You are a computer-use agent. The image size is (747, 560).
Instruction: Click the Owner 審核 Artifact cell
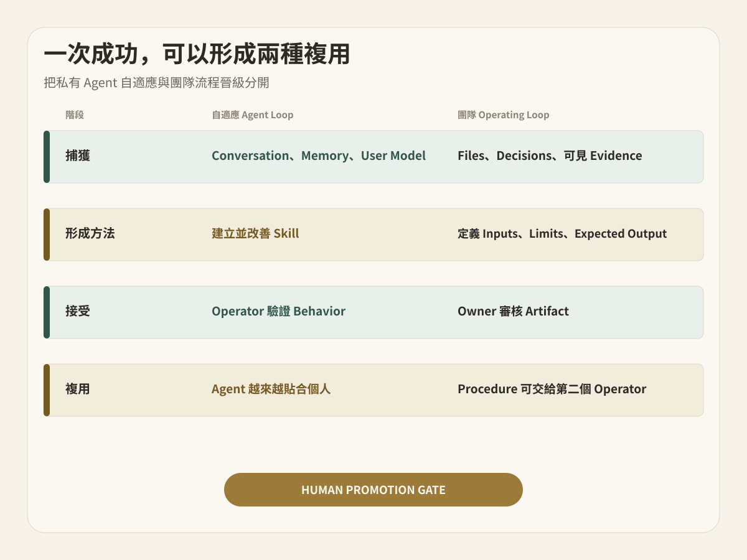[x=513, y=311]
